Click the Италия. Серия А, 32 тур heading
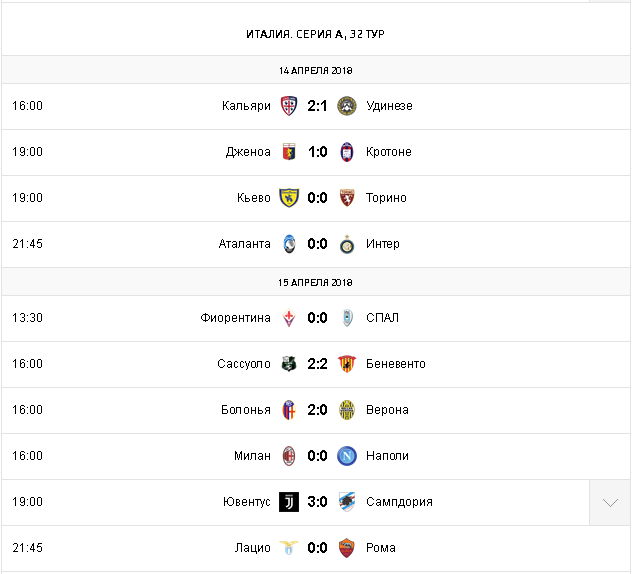 316,34
